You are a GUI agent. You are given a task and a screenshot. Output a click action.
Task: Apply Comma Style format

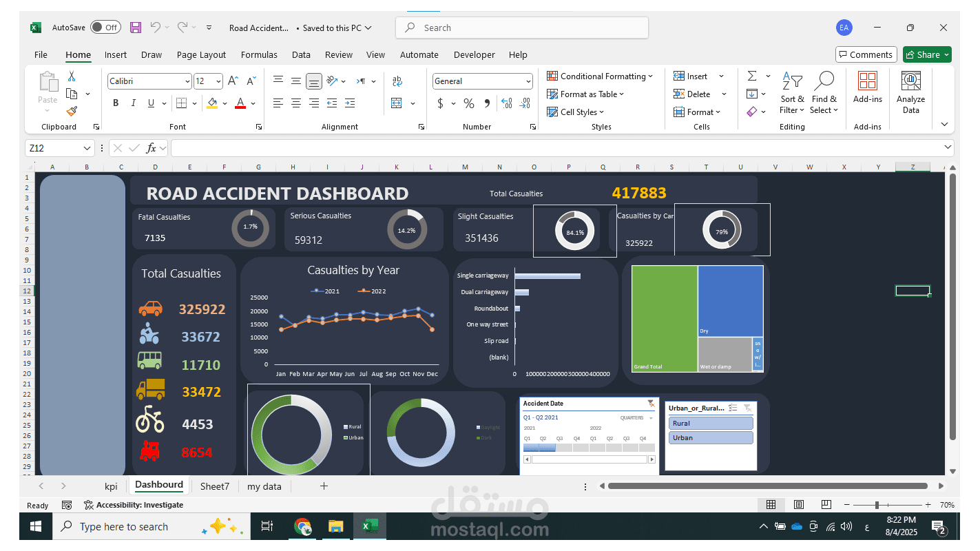tap(487, 103)
